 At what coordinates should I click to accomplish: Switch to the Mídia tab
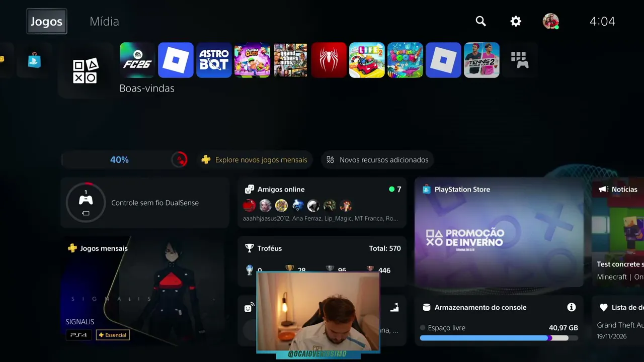(x=104, y=21)
